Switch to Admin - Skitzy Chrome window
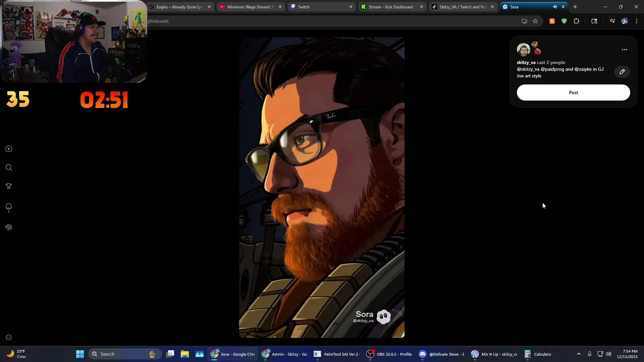 [284, 354]
